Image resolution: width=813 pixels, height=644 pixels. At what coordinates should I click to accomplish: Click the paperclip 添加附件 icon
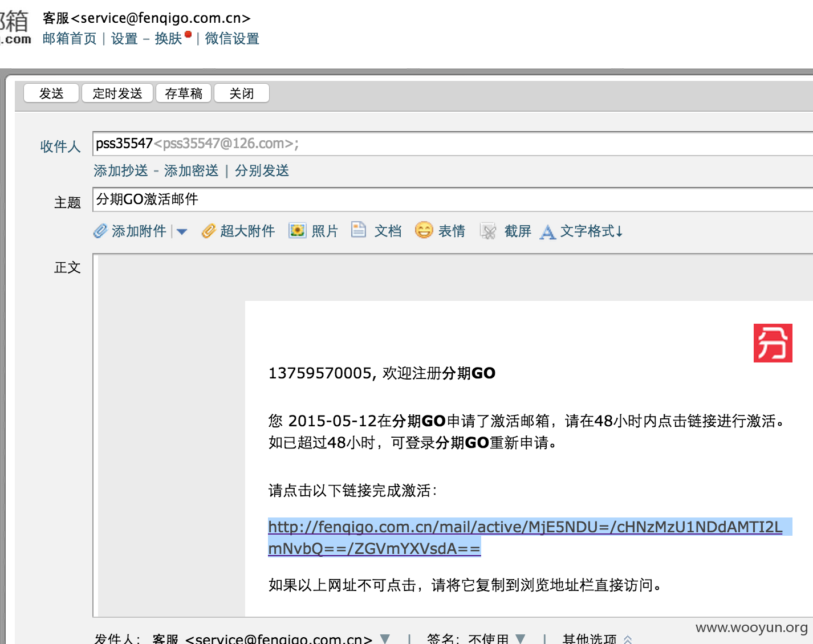pos(100,231)
